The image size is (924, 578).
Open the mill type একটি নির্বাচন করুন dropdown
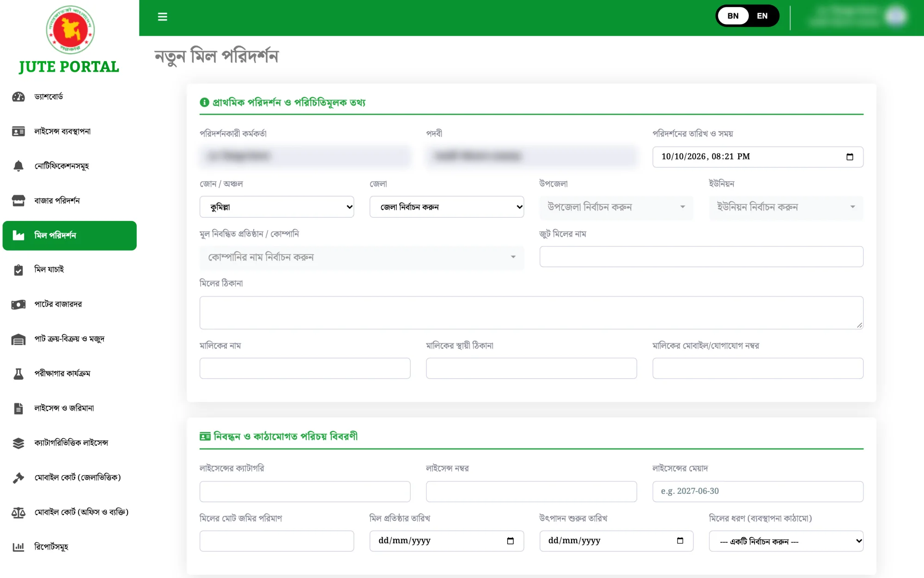click(786, 541)
